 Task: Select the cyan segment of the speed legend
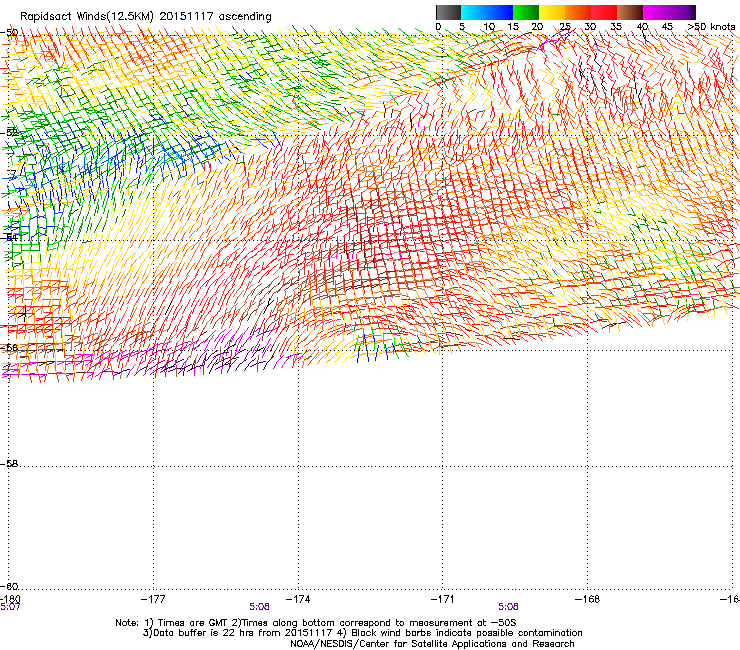[474, 12]
